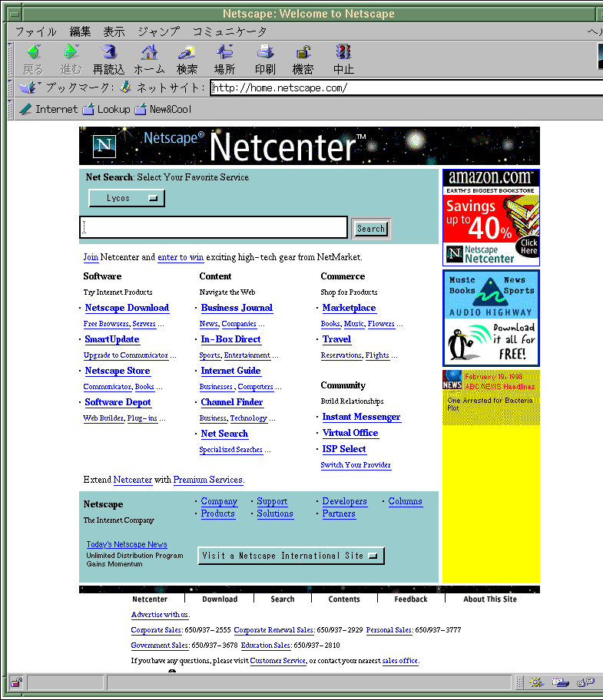Open Navigator from the component bar ship-wheel icon
This screenshot has height=700, width=603.
click(536, 682)
